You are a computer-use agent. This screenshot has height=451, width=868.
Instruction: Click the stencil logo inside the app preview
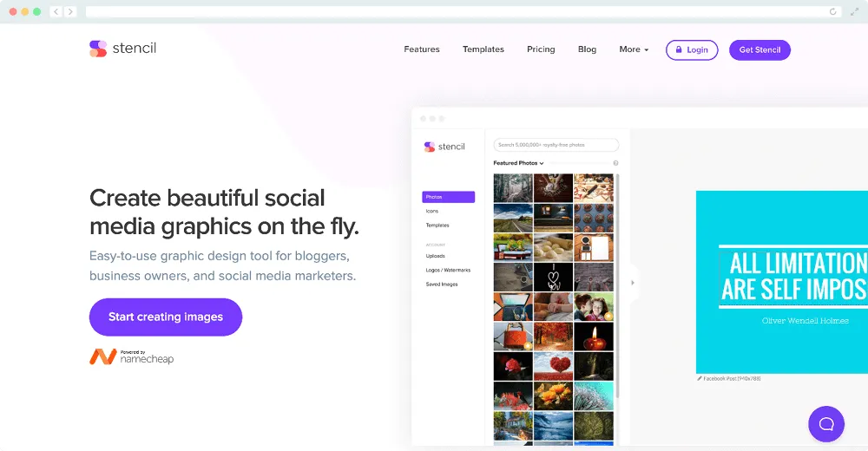444,147
